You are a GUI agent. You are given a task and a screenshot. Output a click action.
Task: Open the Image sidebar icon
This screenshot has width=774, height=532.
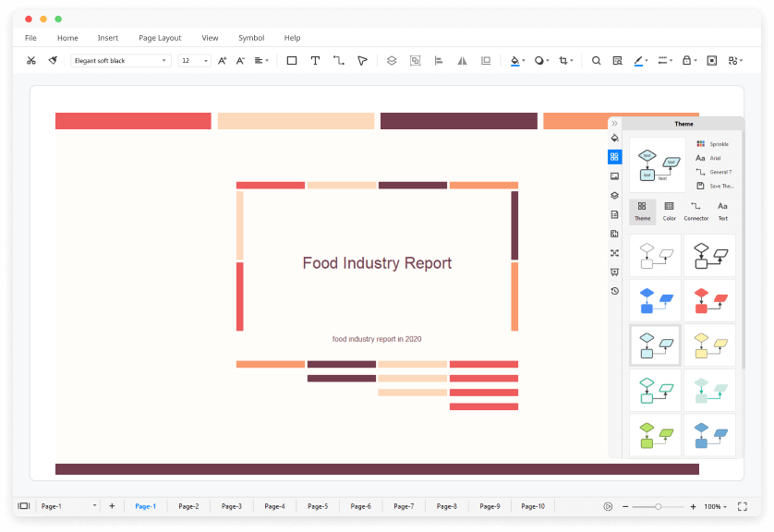tap(614, 176)
